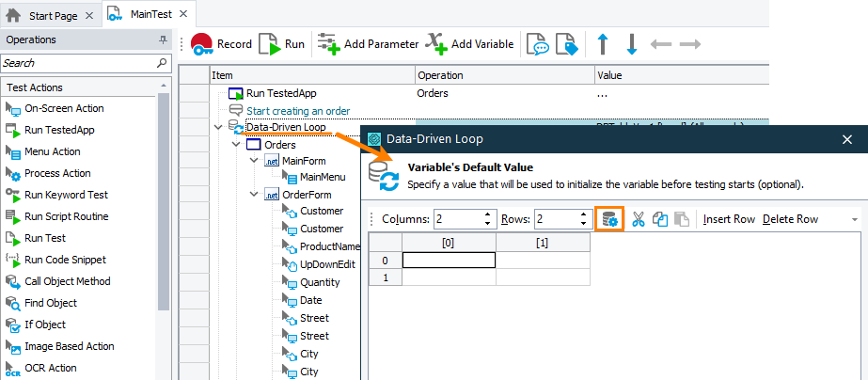This screenshot has height=380, width=868.
Task: Click the move up blue arrow
Action: tap(602, 44)
